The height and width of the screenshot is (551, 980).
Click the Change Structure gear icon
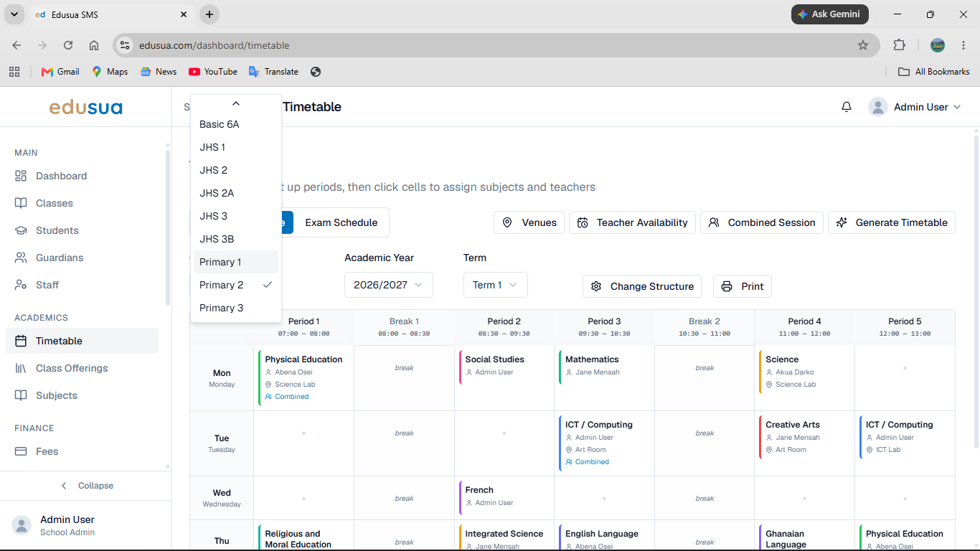(x=596, y=286)
